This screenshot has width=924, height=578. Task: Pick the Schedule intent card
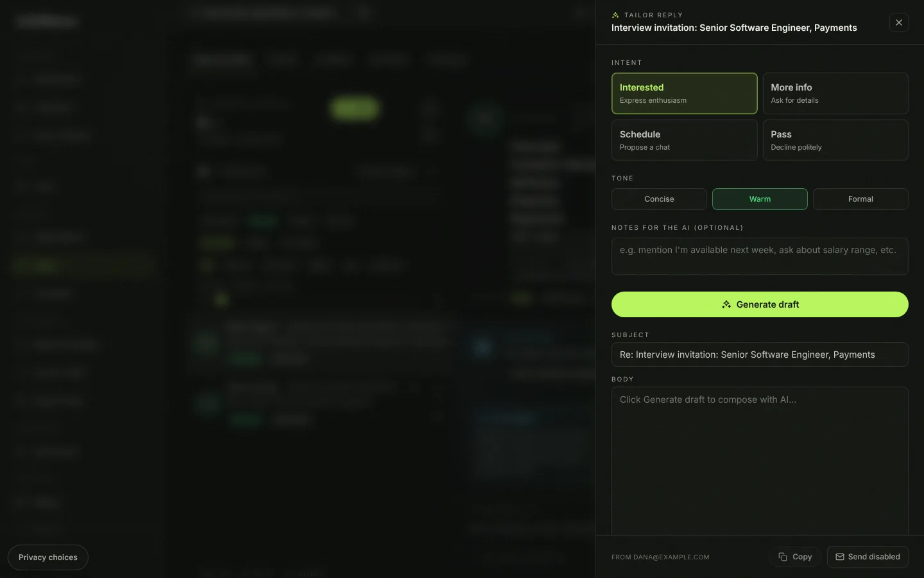pos(684,140)
